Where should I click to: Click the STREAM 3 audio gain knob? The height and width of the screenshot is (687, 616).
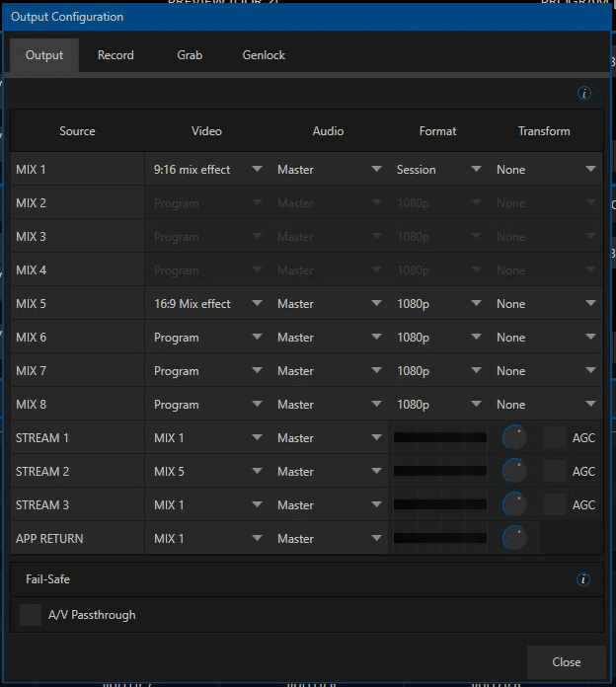pyautogui.click(x=514, y=505)
